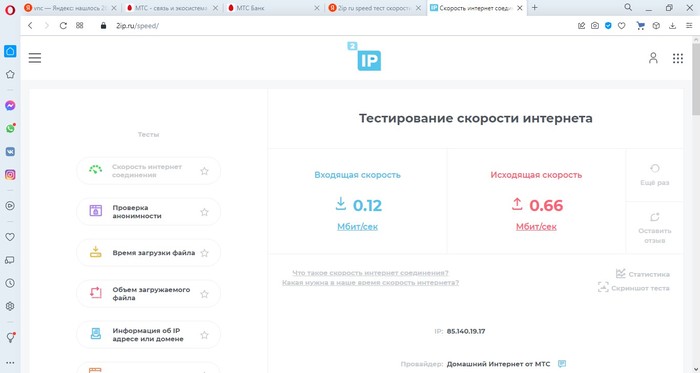Open 'Информация об IP адресе' test
The width and height of the screenshot is (700, 373).
149,335
